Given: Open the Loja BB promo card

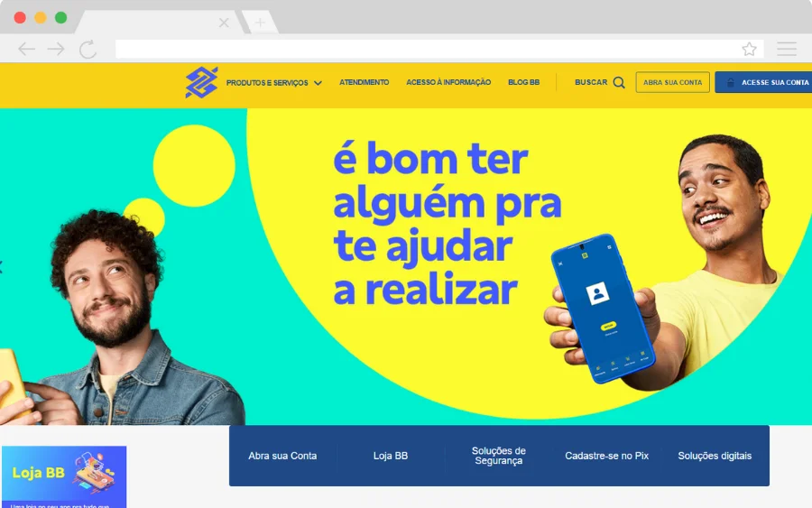Looking at the screenshot, I should coord(64,477).
